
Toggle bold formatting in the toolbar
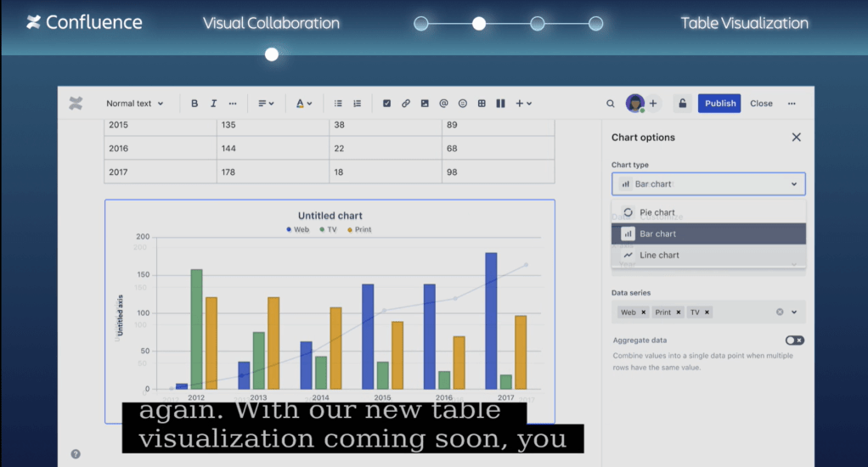194,104
